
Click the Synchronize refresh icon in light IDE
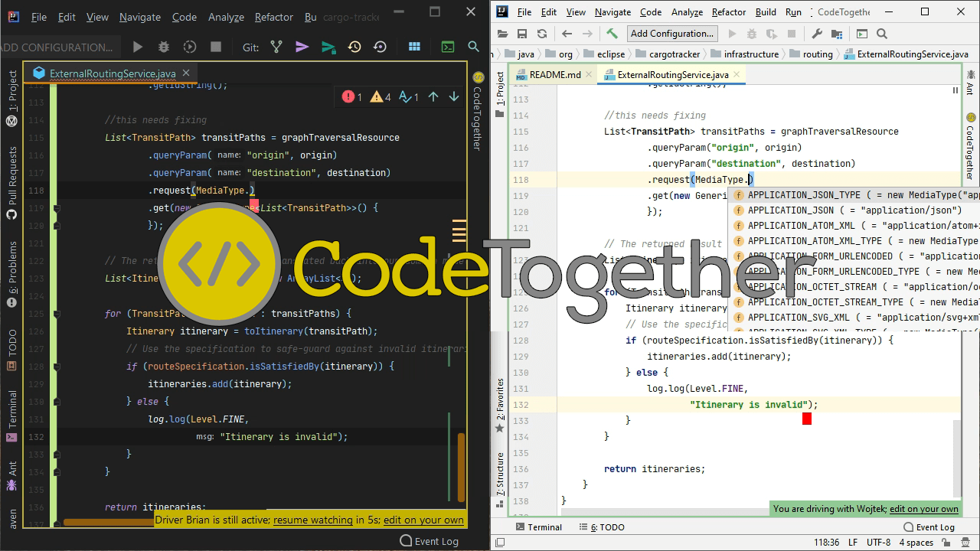542,34
